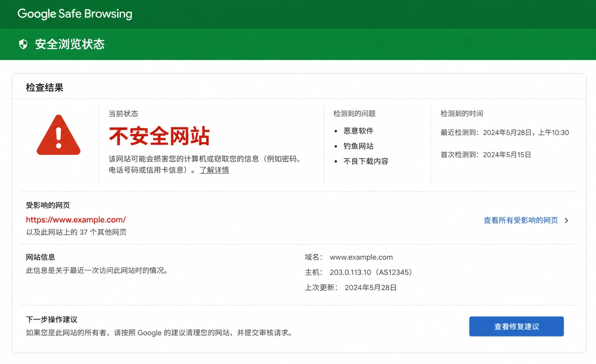Click the 网站信息 heading
Screen dimensions: 596x364
click(40, 257)
